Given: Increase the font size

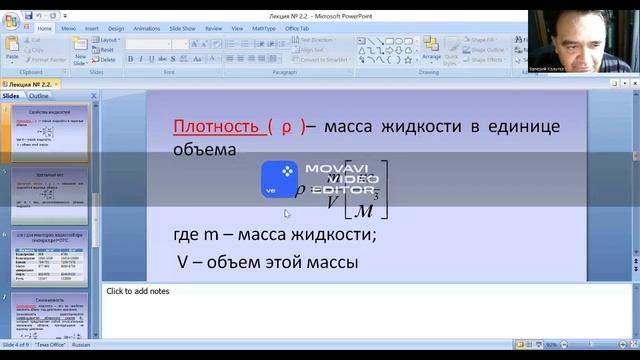Looking at the screenshot, I should pos(194,44).
